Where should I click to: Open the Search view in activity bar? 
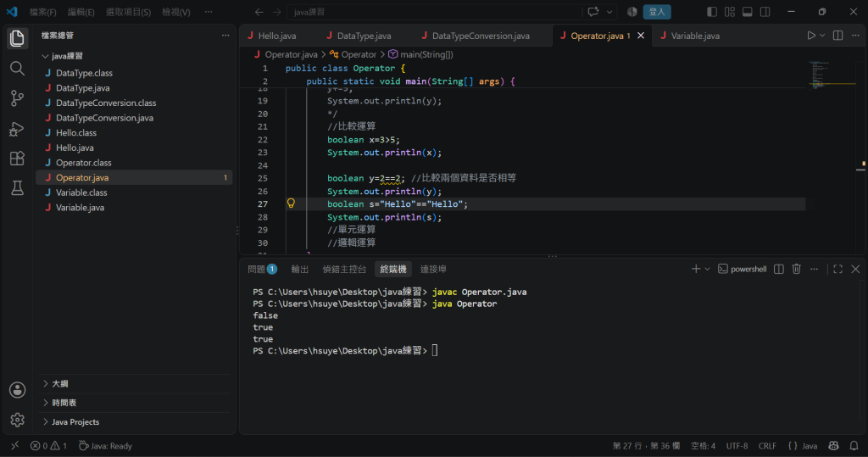pyautogui.click(x=17, y=68)
